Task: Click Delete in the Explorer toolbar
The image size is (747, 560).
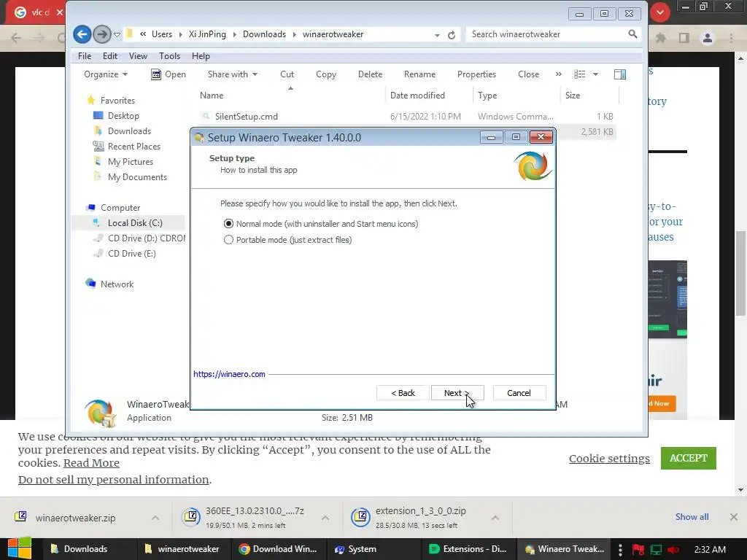Action: point(370,74)
